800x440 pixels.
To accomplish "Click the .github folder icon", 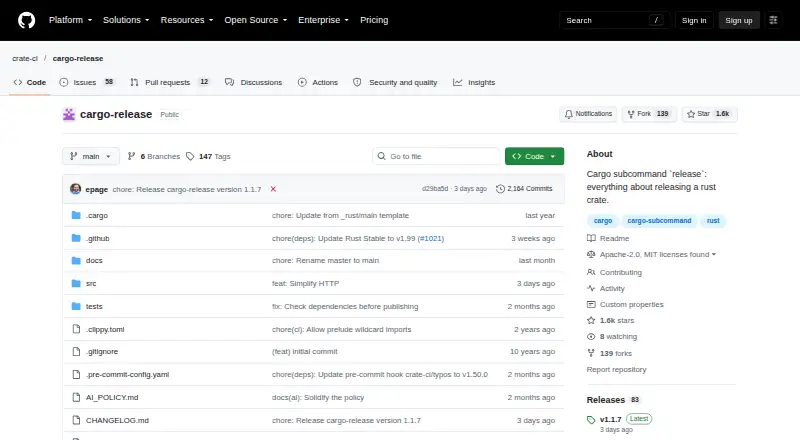I will (x=76, y=238).
